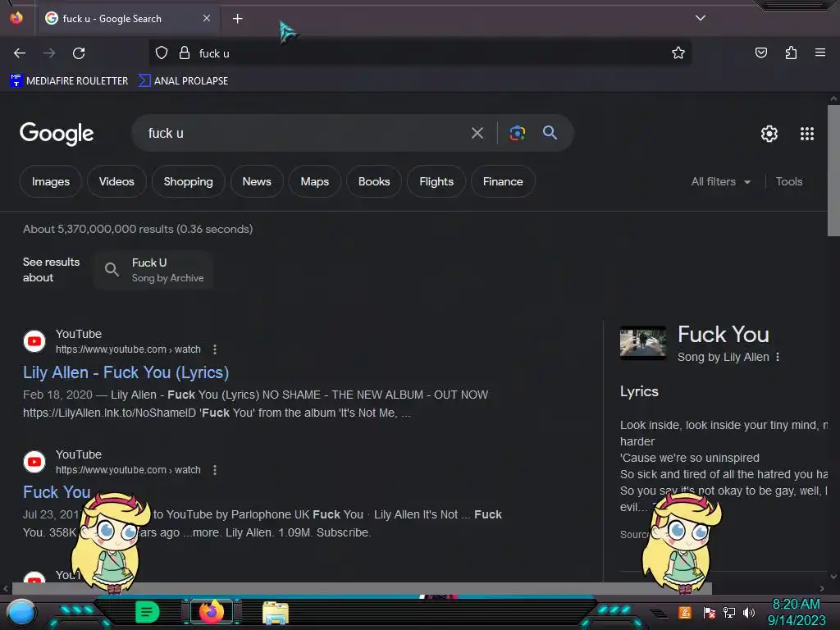The width and height of the screenshot is (840, 630).
Task: Open the search Tools button
Action: pyautogui.click(x=788, y=181)
